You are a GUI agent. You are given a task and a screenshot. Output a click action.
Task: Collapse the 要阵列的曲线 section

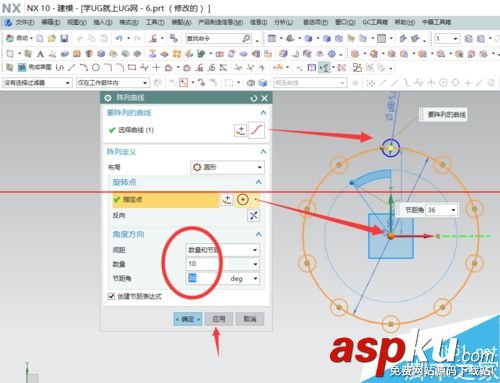tap(263, 113)
